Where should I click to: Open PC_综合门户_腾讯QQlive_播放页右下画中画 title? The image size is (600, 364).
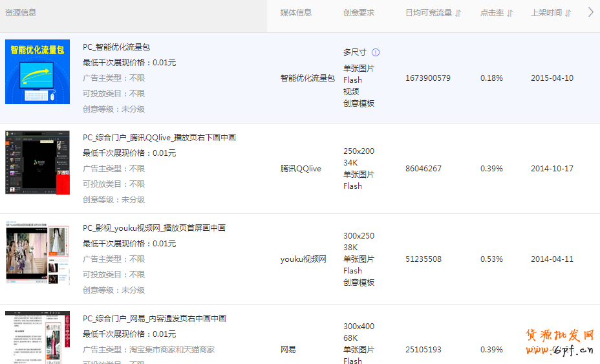pos(159,138)
